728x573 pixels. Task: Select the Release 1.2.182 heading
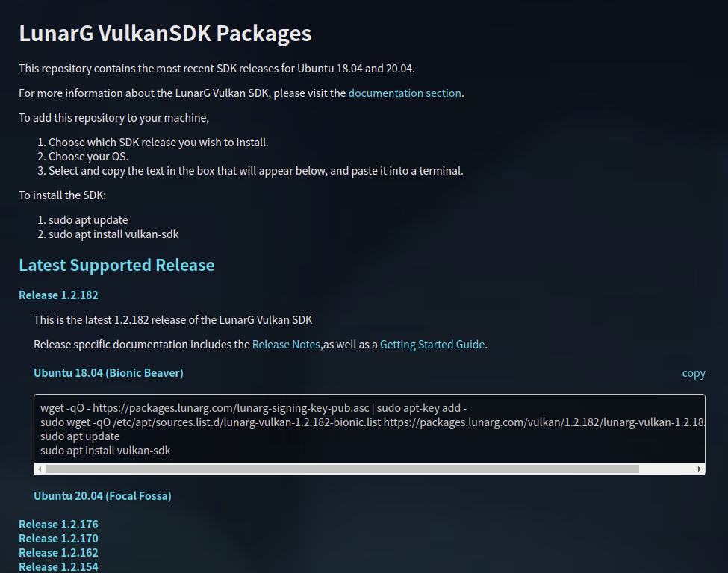point(58,295)
